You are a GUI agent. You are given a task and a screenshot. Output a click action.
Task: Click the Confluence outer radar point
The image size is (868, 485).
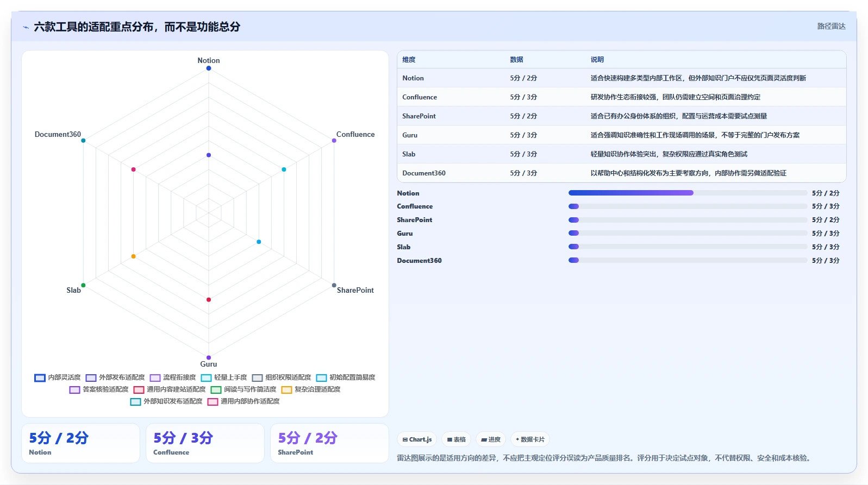pos(334,141)
